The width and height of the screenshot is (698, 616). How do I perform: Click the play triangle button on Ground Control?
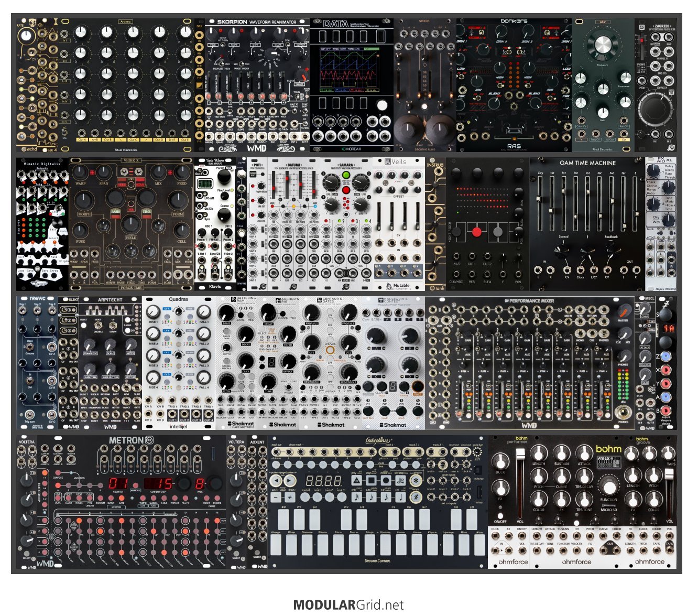[x=356, y=481]
